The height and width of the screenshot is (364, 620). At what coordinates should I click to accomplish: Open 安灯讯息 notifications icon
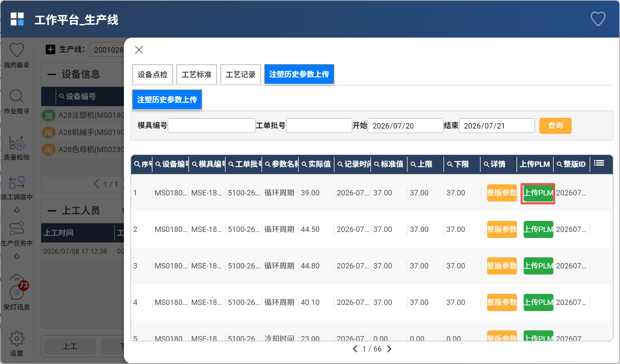pyautogui.click(x=16, y=293)
